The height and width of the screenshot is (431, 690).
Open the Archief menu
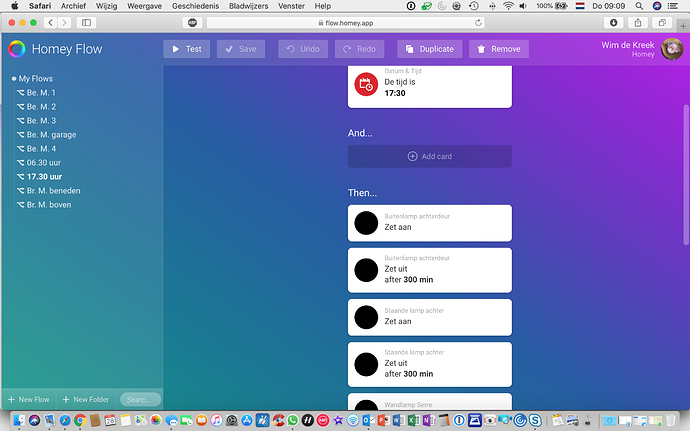coord(73,6)
